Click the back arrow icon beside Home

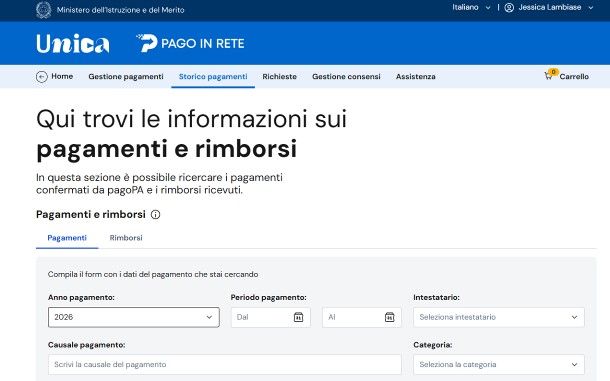click(42, 77)
